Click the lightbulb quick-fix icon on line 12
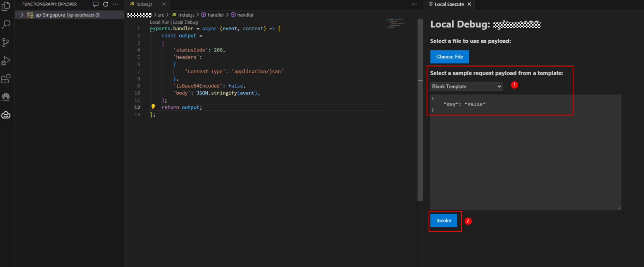This screenshot has height=267, width=644. pos(153,107)
